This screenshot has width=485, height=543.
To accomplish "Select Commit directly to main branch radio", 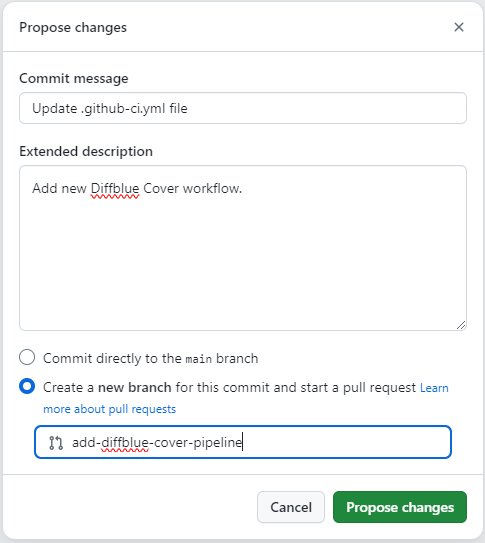I will coord(27,357).
